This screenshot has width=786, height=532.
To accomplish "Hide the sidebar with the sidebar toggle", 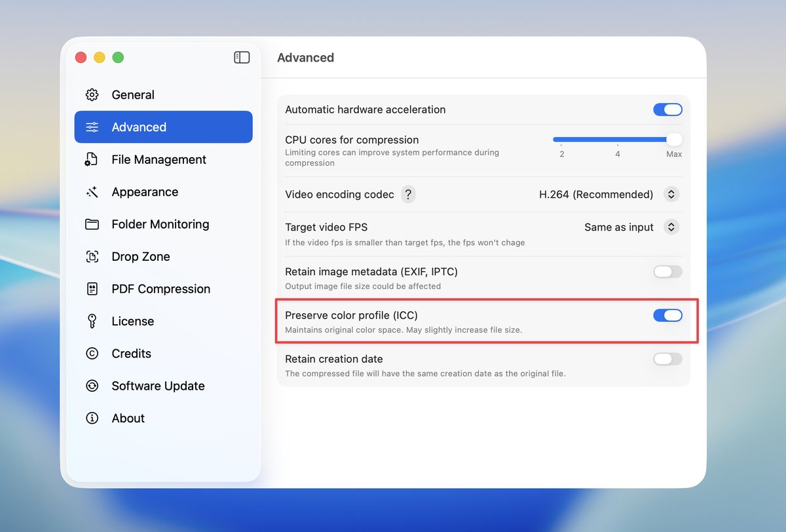I will [x=242, y=58].
